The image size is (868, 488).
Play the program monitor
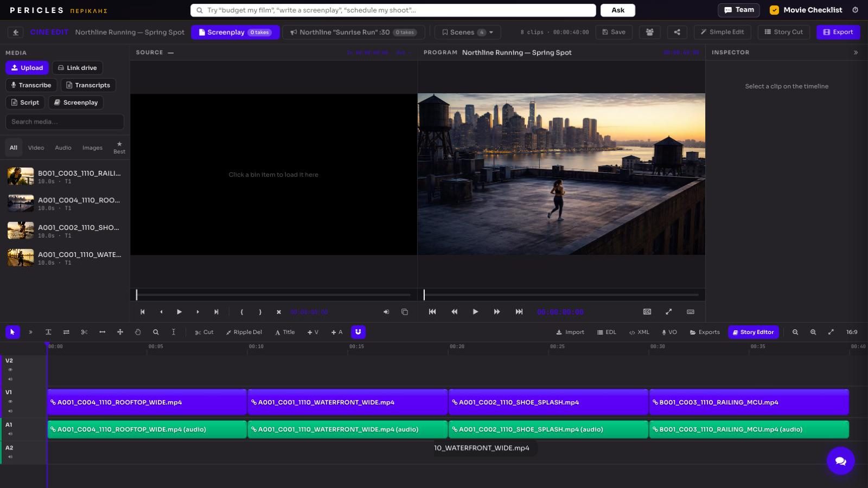point(475,312)
